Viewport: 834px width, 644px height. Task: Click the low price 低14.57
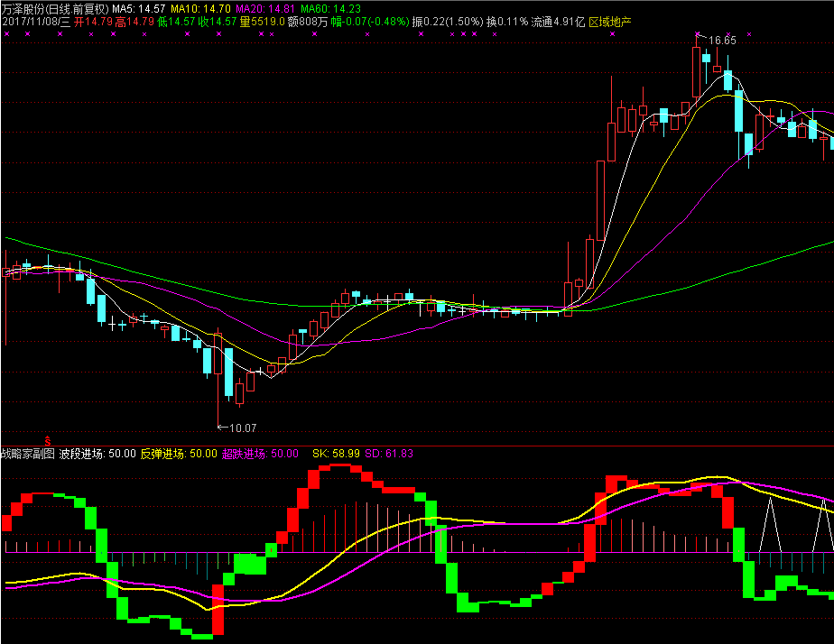176,22
